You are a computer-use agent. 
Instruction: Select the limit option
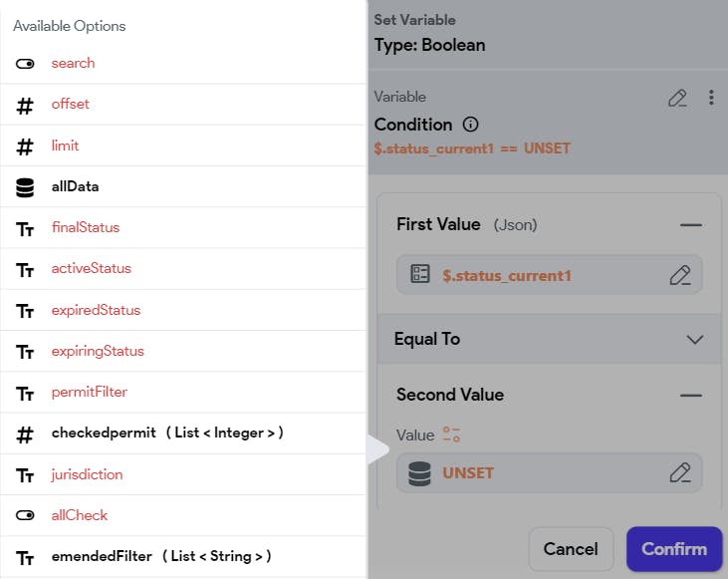coord(66,145)
